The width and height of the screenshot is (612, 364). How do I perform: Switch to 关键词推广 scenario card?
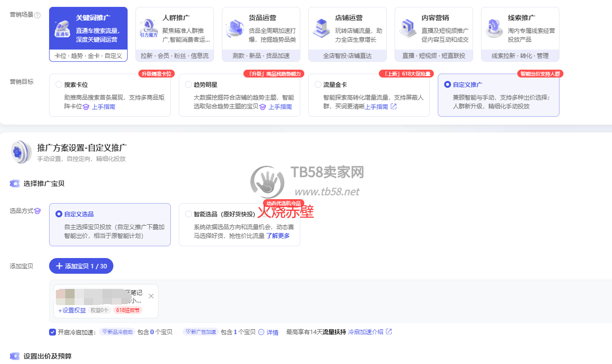pyautogui.click(x=88, y=34)
